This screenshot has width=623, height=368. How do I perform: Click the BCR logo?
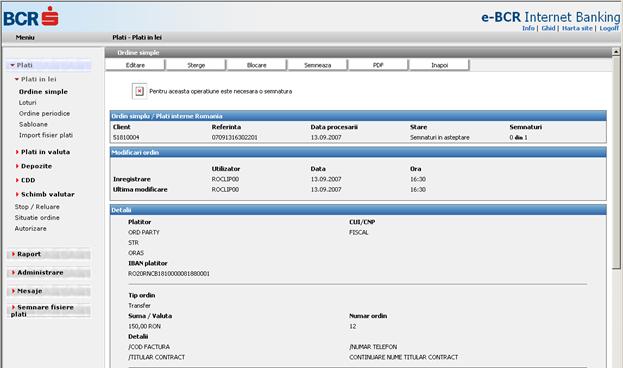click(x=31, y=17)
